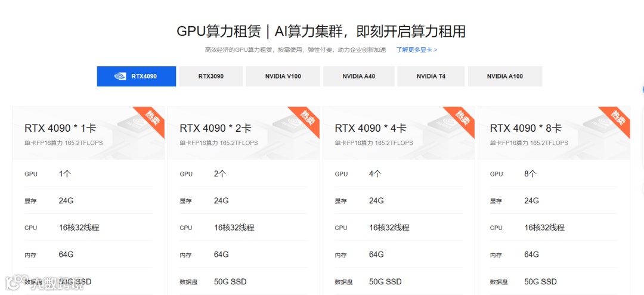Image resolution: width=644 pixels, height=295 pixels.
Task: Click the GPU value 8个
Action: [x=530, y=174]
